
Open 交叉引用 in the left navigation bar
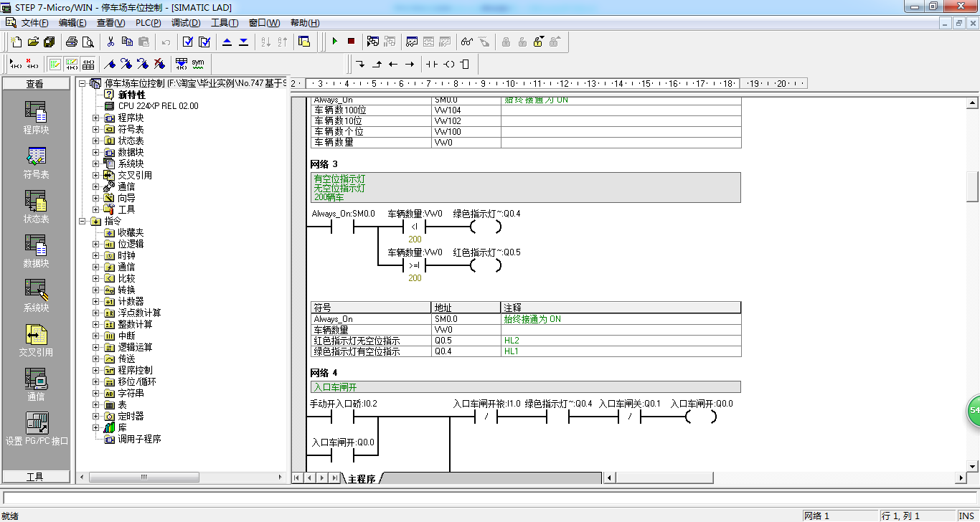pos(36,341)
